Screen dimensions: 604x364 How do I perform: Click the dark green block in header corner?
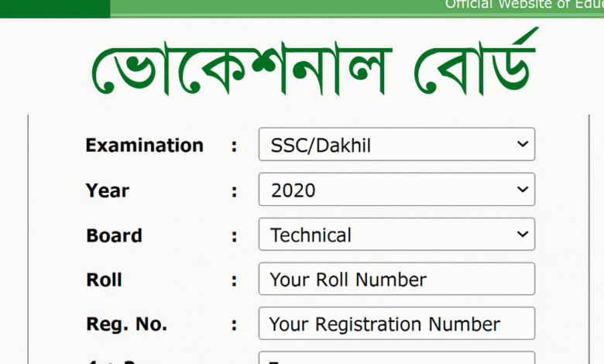tap(55, 9)
